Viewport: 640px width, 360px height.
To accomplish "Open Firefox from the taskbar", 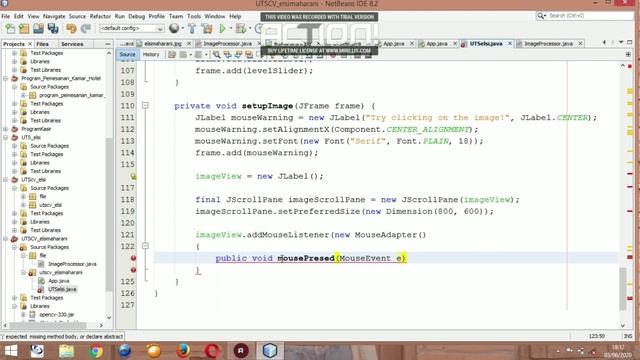I will coord(183,351).
